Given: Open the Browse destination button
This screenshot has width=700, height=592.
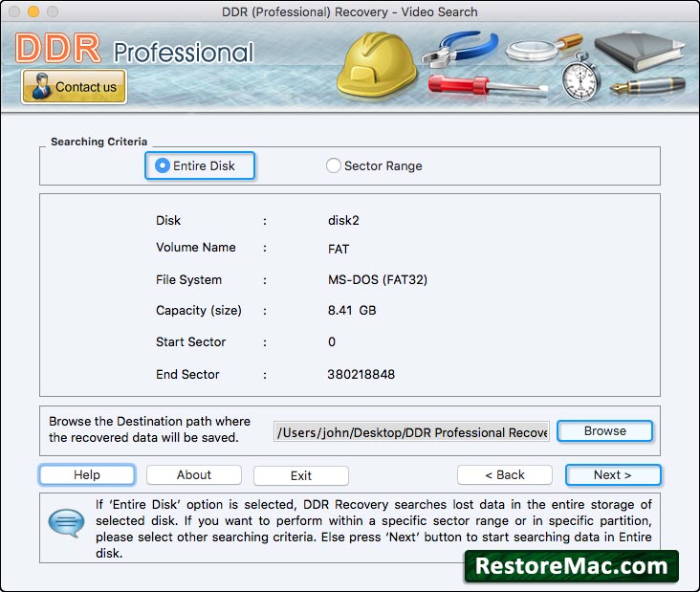Looking at the screenshot, I should pos(605,430).
